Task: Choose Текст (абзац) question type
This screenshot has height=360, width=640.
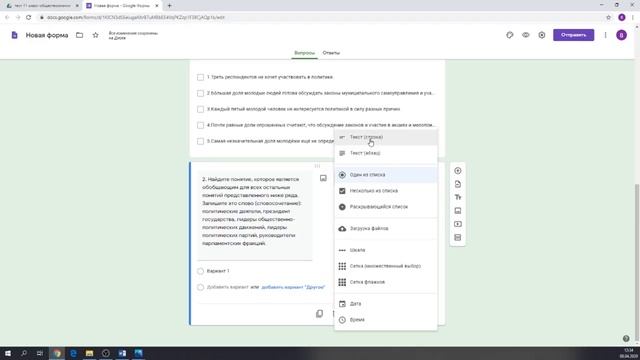Action: pyautogui.click(x=386, y=153)
